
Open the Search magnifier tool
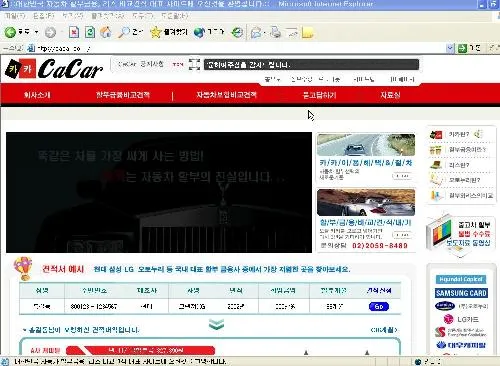[124, 32]
